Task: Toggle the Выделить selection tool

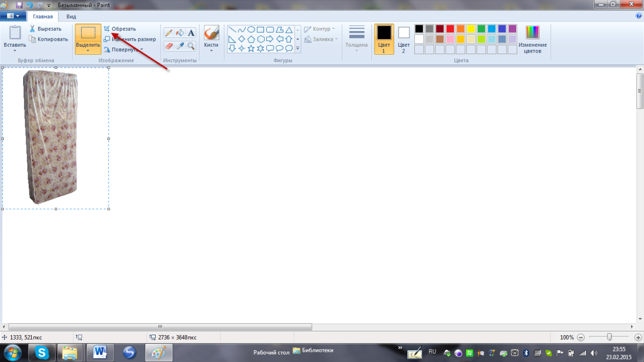Action: pyautogui.click(x=88, y=39)
